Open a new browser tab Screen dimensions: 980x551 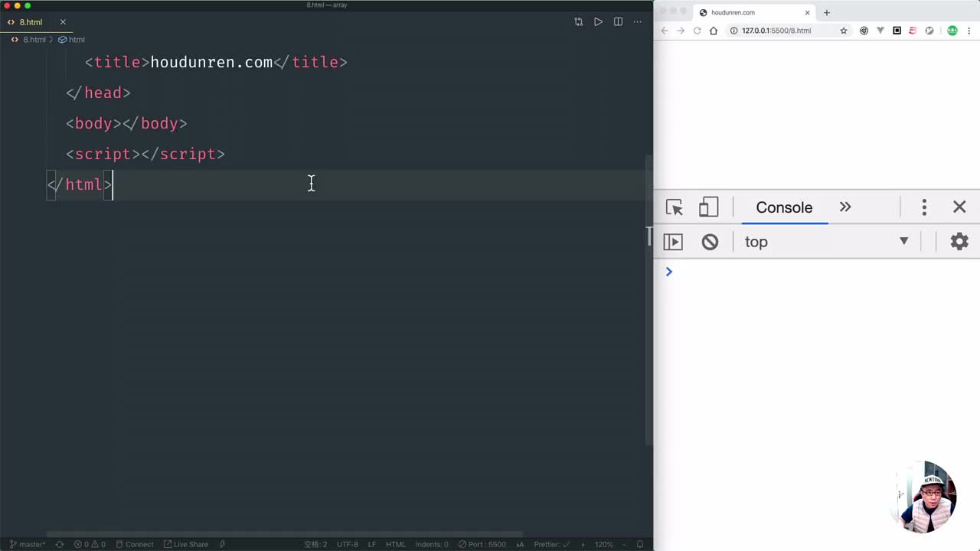point(826,12)
